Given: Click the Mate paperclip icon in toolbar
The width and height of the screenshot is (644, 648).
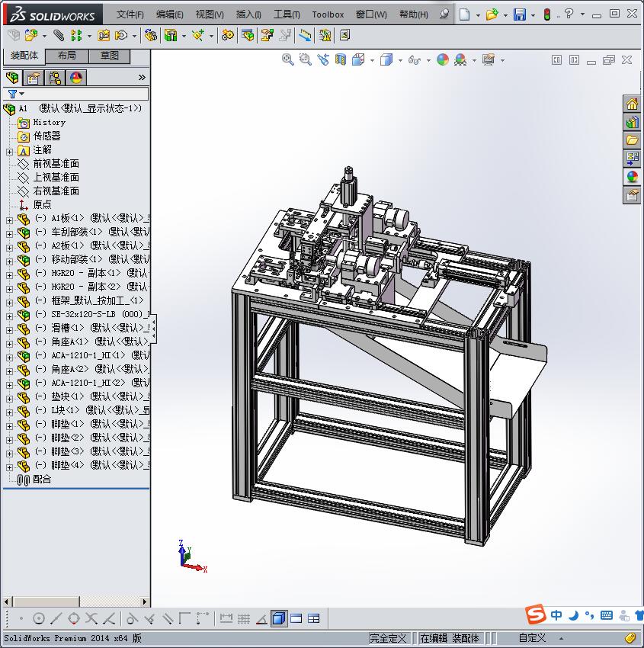Looking at the screenshot, I should pos(59,36).
